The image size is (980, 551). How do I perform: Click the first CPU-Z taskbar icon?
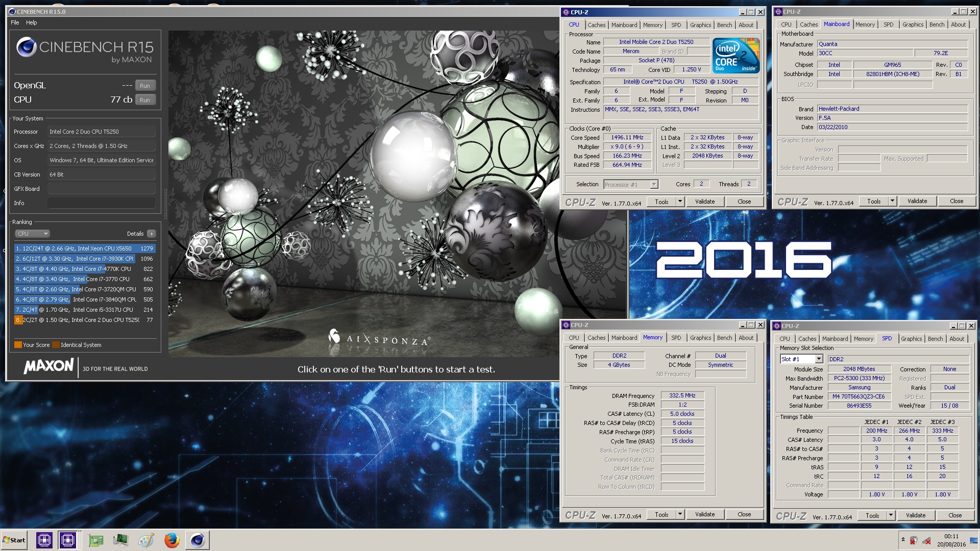point(44,540)
